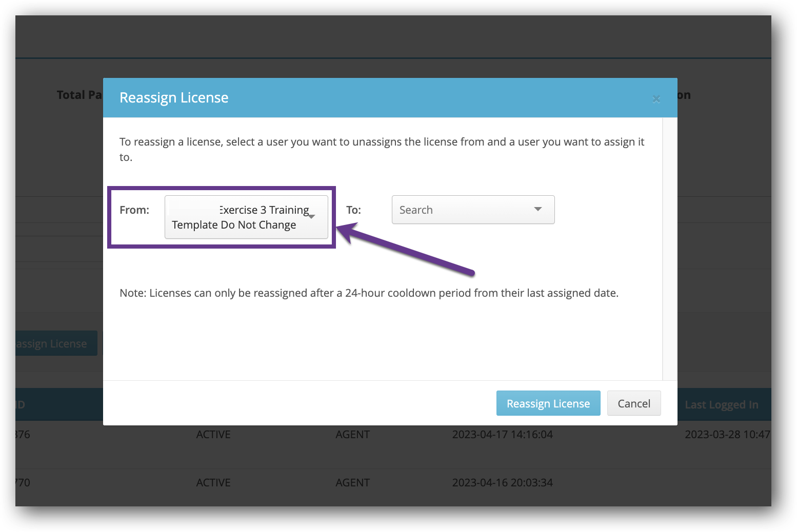This screenshot has width=797, height=532.
Task: Select the row dated 2023-04-16 20:03:34
Action: click(502, 483)
